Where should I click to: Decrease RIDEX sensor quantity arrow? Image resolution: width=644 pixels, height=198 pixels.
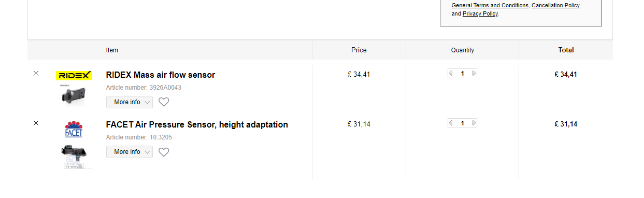click(451, 74)
